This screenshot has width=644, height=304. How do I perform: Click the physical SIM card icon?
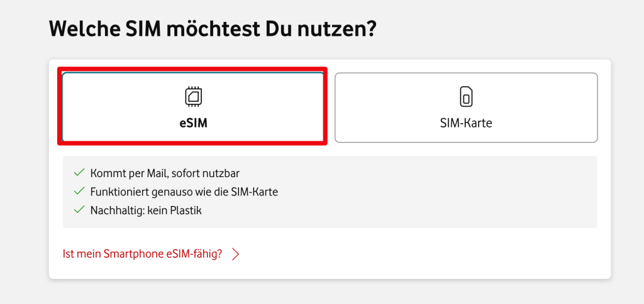tap(466, 97)
